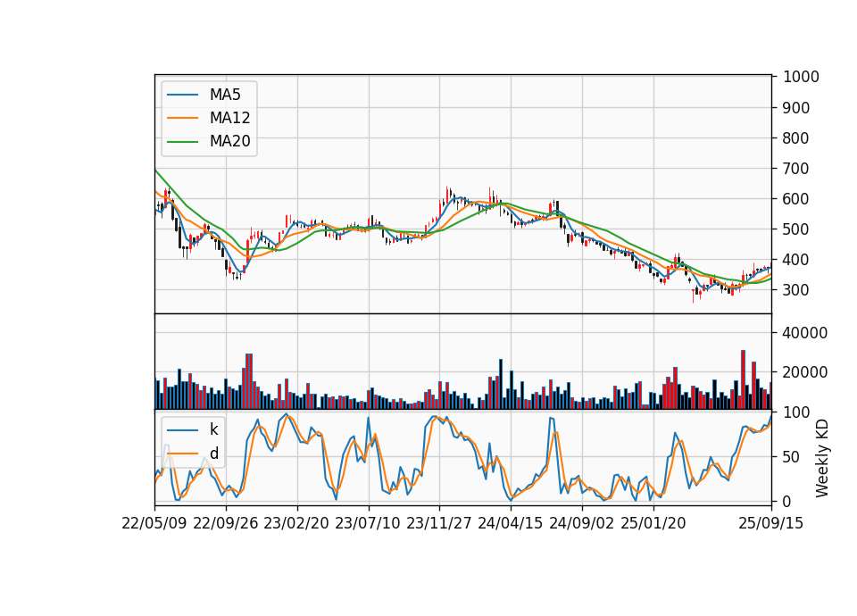
Task: Click the 25/01/20 date label
Action: pyautogui.click(x=653, y=523)
